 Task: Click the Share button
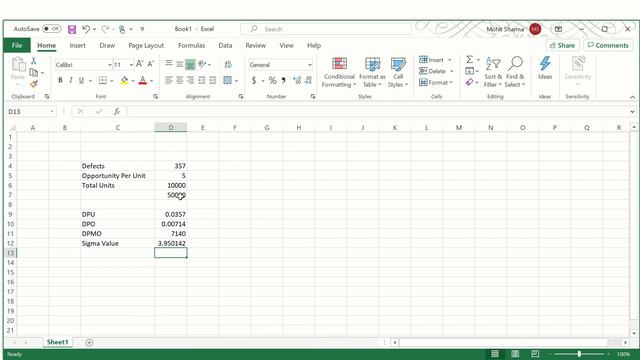coord(562,45)
